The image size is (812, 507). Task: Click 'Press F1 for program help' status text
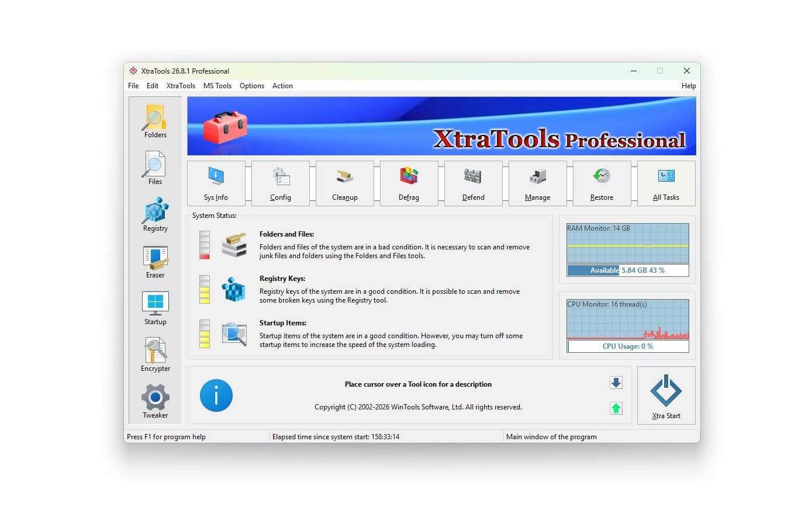click(x=166, y=437)
